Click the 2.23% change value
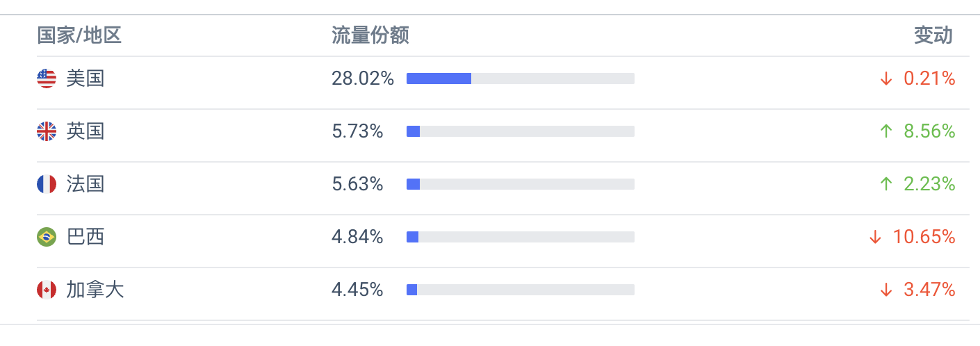 [x=929, y=184]
